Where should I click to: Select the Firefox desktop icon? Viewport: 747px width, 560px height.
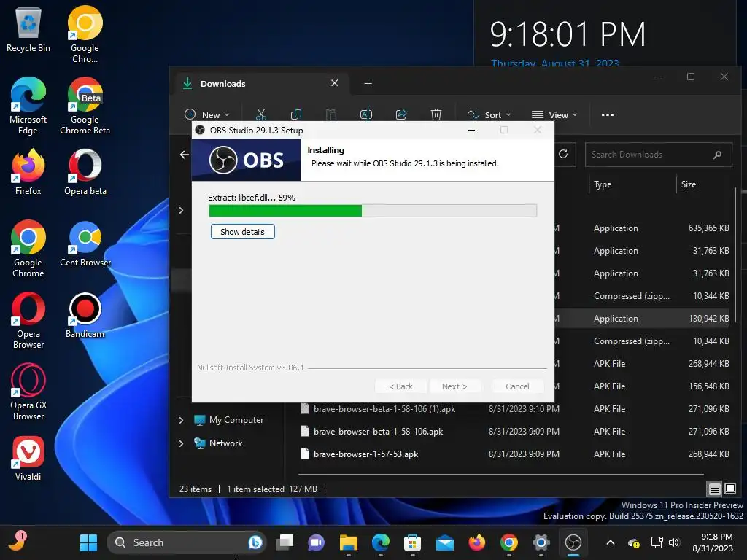[x=28, y=171]
